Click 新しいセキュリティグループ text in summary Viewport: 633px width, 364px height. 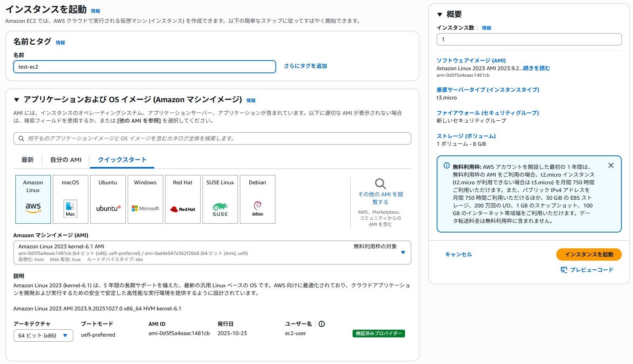pos(471,121)
